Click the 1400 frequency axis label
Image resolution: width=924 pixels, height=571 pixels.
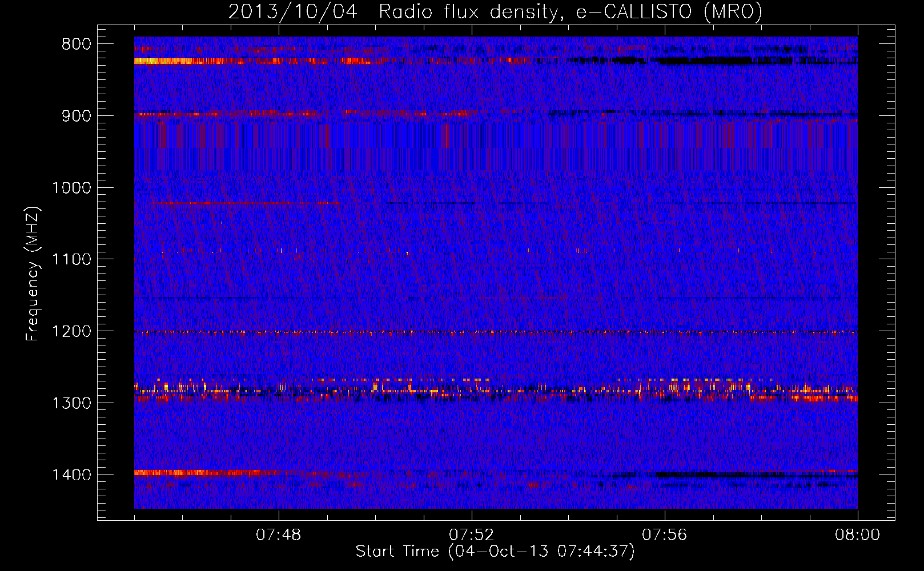tap(71, 475)
